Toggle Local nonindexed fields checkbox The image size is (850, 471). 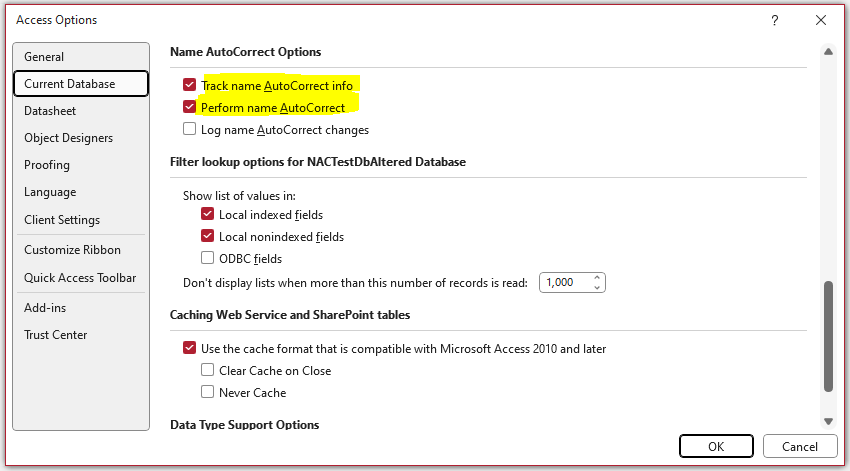point(207,236)
